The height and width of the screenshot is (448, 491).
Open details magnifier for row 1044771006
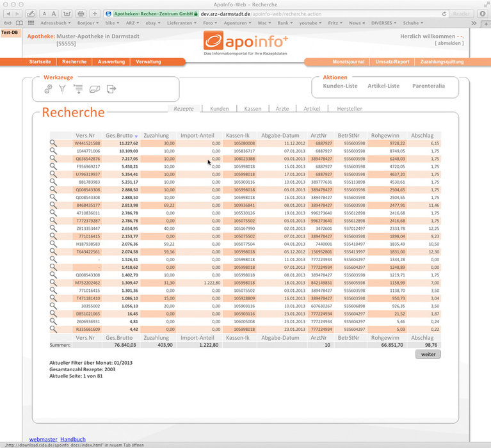[53, 151]
